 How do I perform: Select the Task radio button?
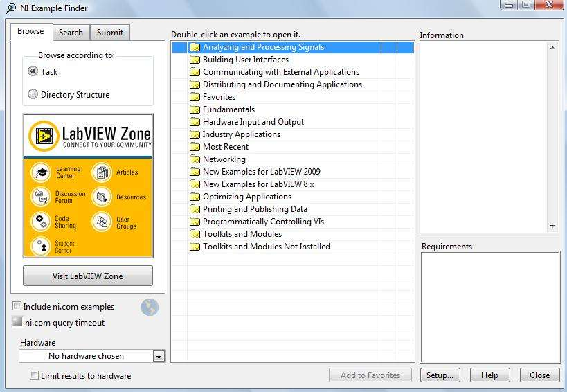click(33, 71)
